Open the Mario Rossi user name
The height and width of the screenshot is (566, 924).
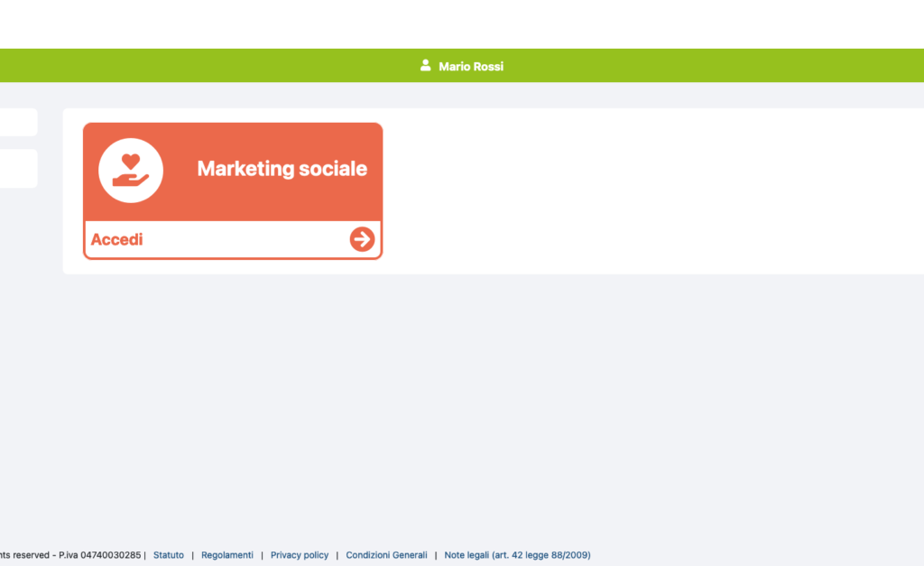(x=471, y=67)
